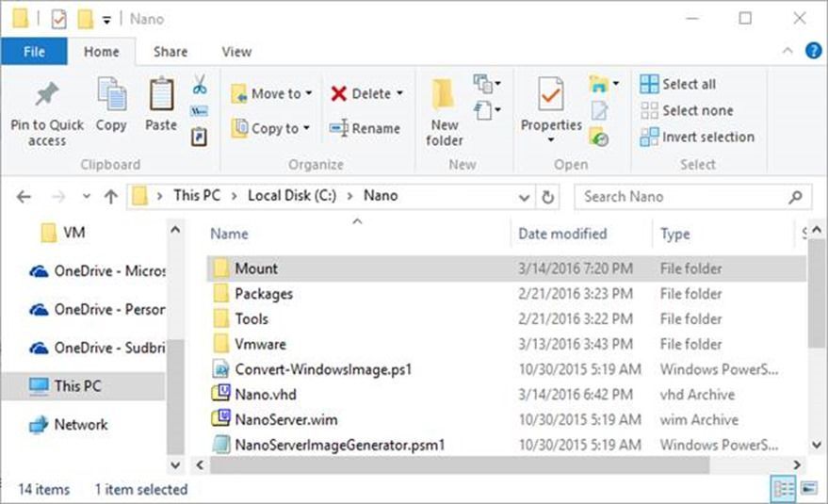This screenshot has width=828, height=504.
Task: Open the File menu tab
Action: tap(34, 52)
